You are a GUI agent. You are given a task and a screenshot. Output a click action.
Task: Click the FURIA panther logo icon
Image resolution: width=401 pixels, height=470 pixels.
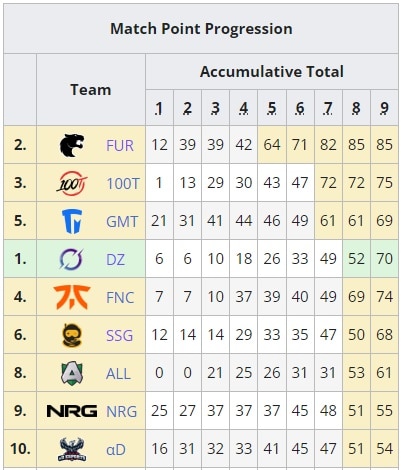point(72,145)
